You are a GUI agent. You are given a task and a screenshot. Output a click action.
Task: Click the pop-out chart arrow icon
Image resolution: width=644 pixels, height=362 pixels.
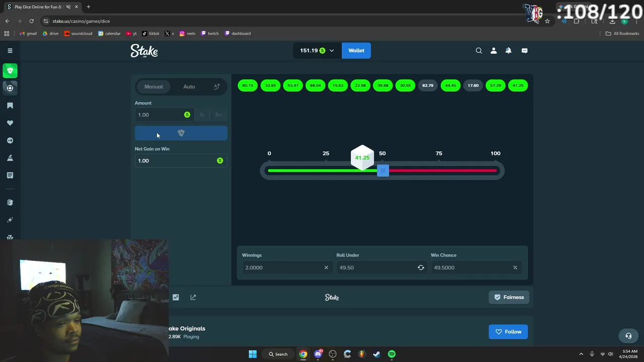point(193,297)
